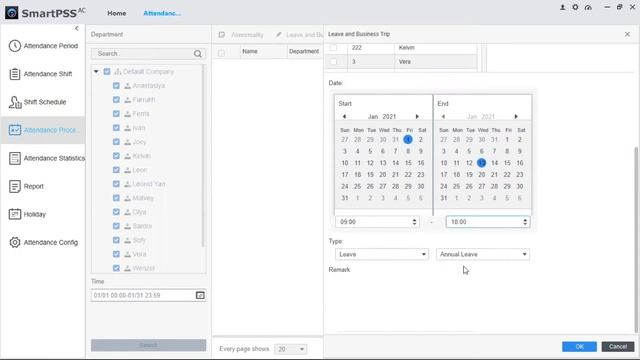Switch to the Attendance tab
The width and height of the screenshot is (640, 360).
pos(162,13)
